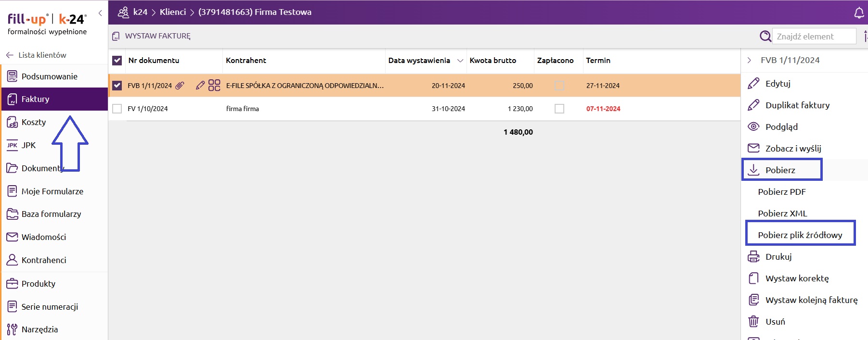Click the search magnifier icon
Screen dimensions: 868x340
coord(765,36)
